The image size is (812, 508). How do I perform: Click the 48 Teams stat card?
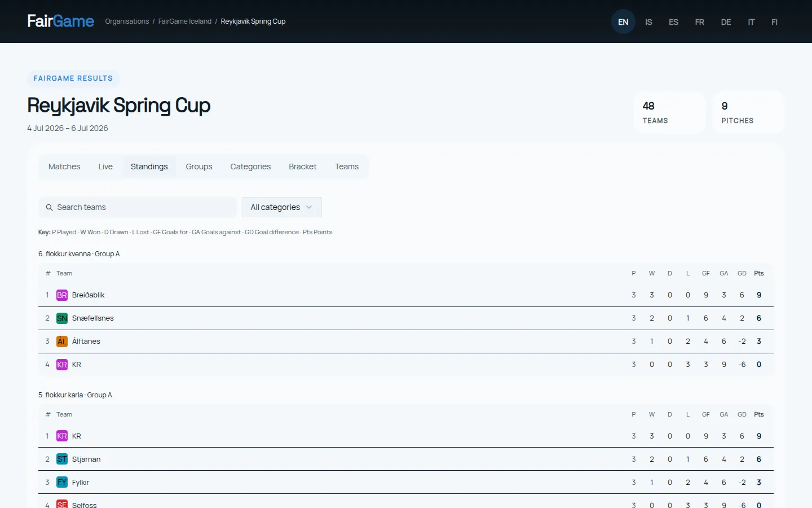pyautogui.click(x=670, y=112)
